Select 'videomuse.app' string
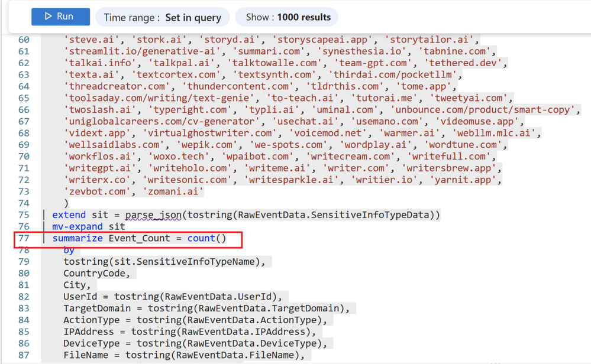The image size is (591, 364). (477, 121)
